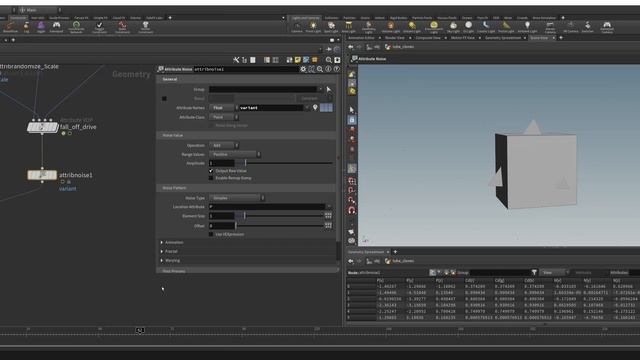Click the Environment Light shelf tool
Viewport: 640px width, 360px height.
(434, 27)
